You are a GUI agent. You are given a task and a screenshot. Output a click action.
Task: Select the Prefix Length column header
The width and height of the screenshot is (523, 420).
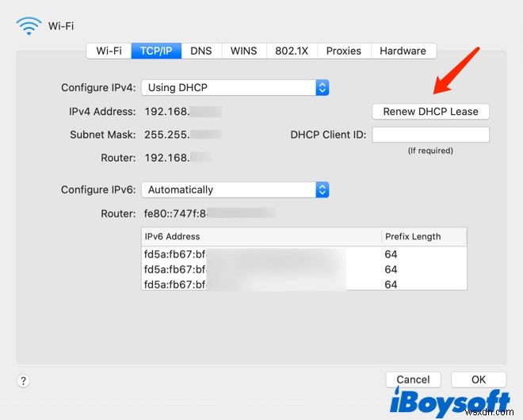click(x=424, y=236)
